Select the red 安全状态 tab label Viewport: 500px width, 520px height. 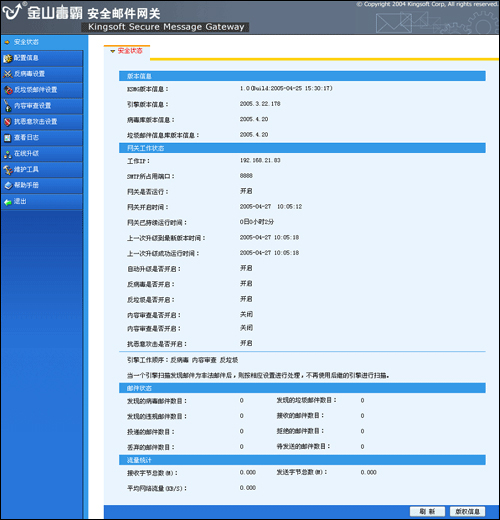click(x=130, y=51)
